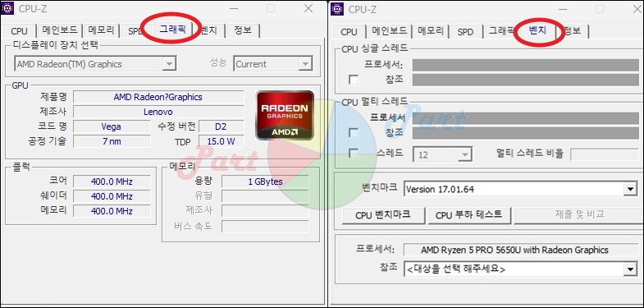Click the 멀티 스레드 비율 field

(604, 154)
